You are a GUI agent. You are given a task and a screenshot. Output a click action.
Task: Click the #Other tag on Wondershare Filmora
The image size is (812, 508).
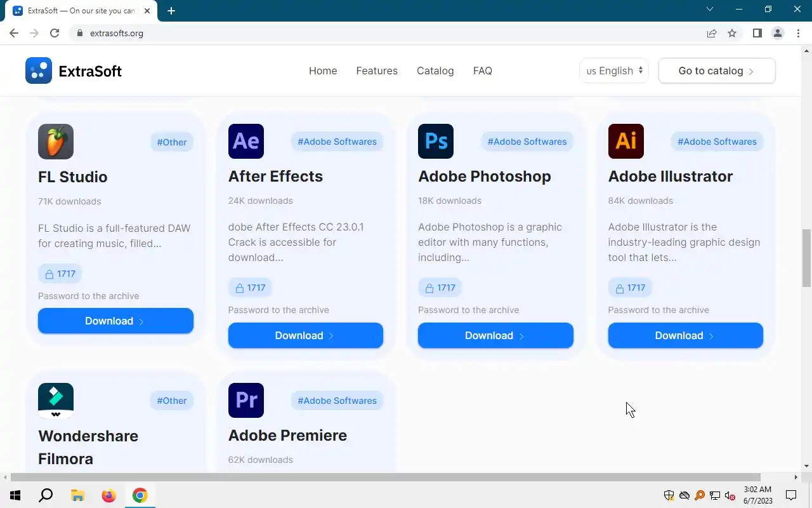172,401
